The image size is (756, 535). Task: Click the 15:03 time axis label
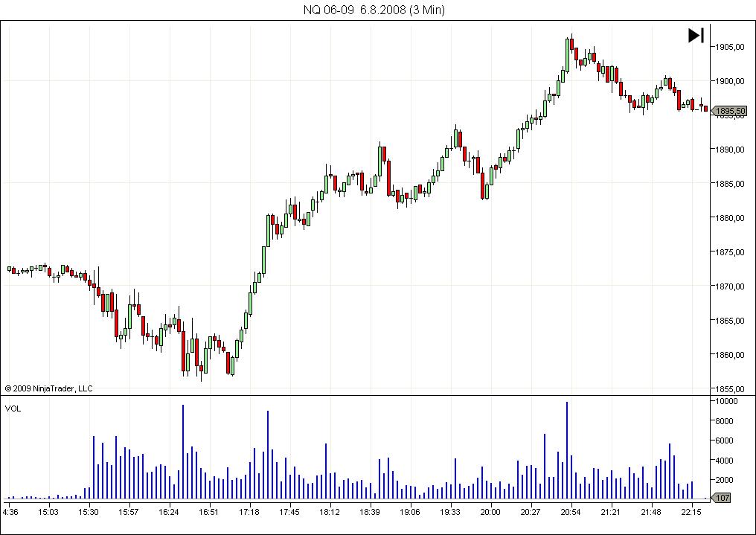click(x=48, y=512)
